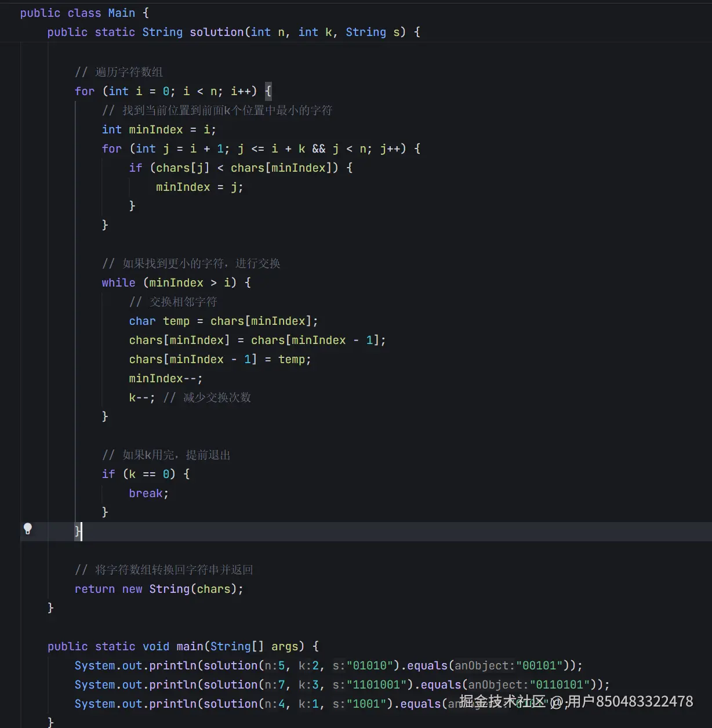The height and width of the screenshot is (728, 712).
Task: Click the 'solution' method name in signature
Action: click(x=217, y=32)
